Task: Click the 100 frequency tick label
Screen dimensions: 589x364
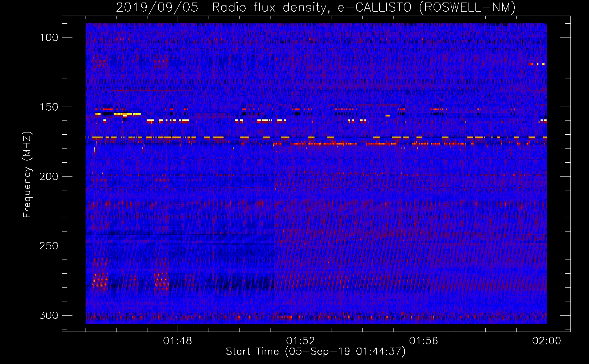Action: [49, 37]
